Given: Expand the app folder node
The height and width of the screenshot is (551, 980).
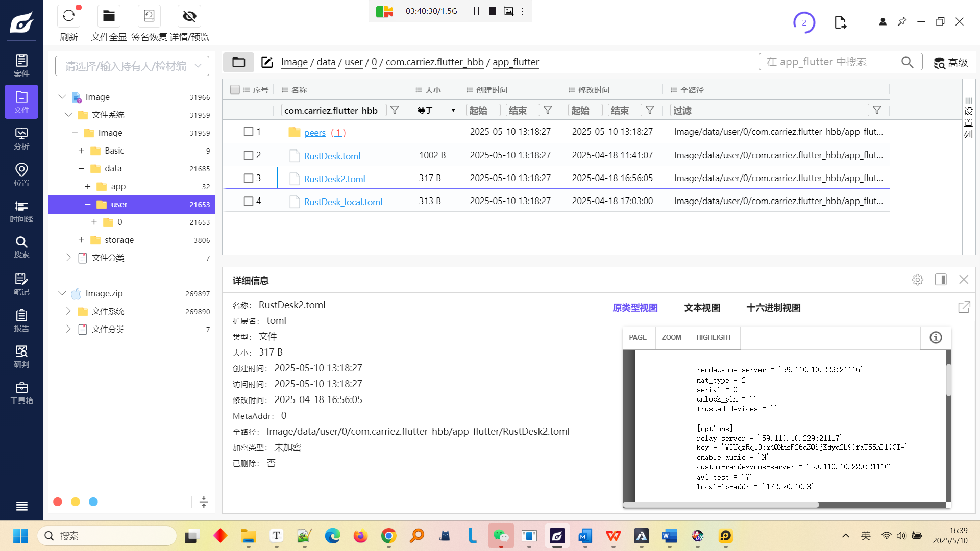Looking at the screenshot, I should coord(88,186).
